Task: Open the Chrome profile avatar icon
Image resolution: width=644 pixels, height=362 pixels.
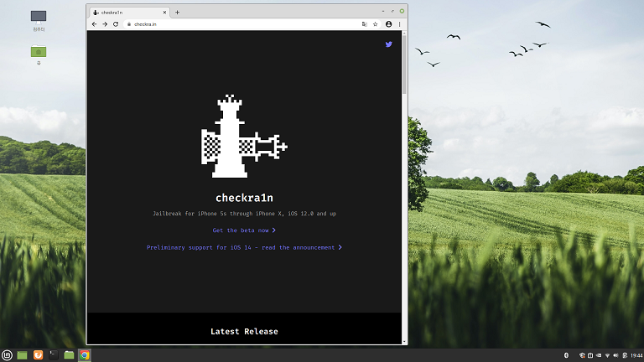Action: [x=388, y=24]
